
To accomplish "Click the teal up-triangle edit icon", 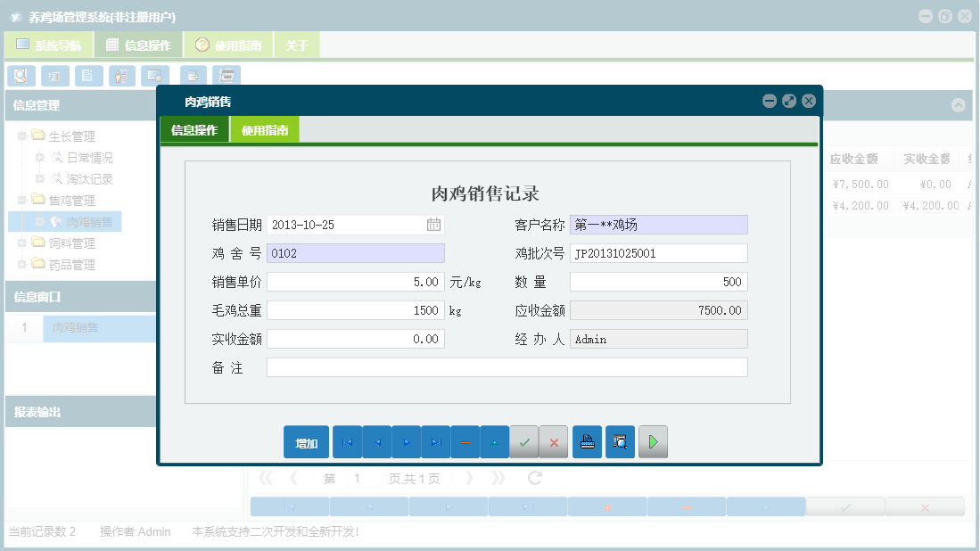I will coord(494,442).
